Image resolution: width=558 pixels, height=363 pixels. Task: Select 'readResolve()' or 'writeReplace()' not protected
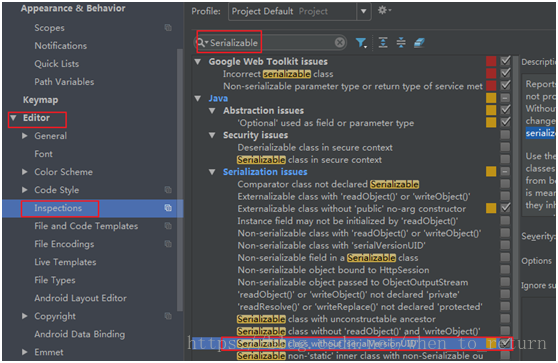point(360,307)
